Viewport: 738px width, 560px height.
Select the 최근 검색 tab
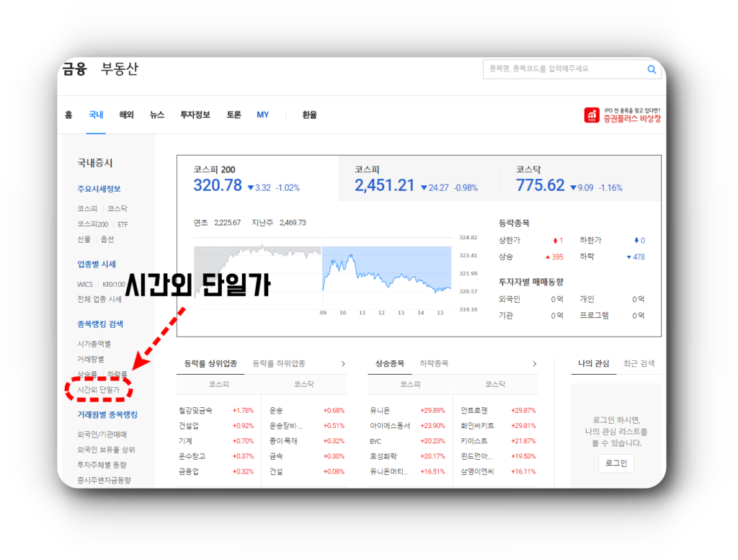[x=639, y=363]
